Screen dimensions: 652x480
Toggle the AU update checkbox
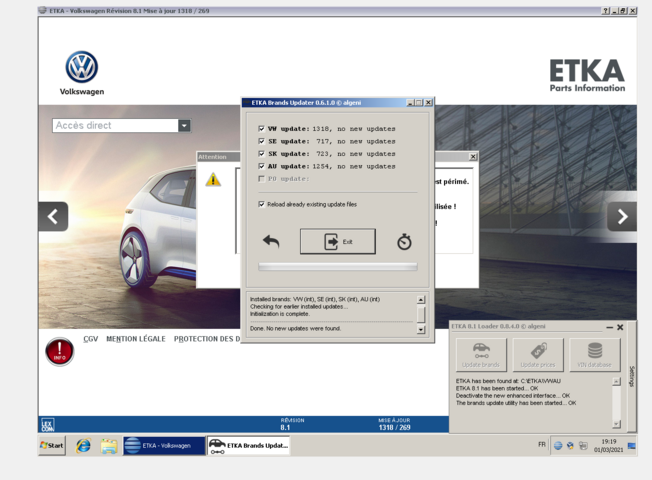[x=262, y=166]
